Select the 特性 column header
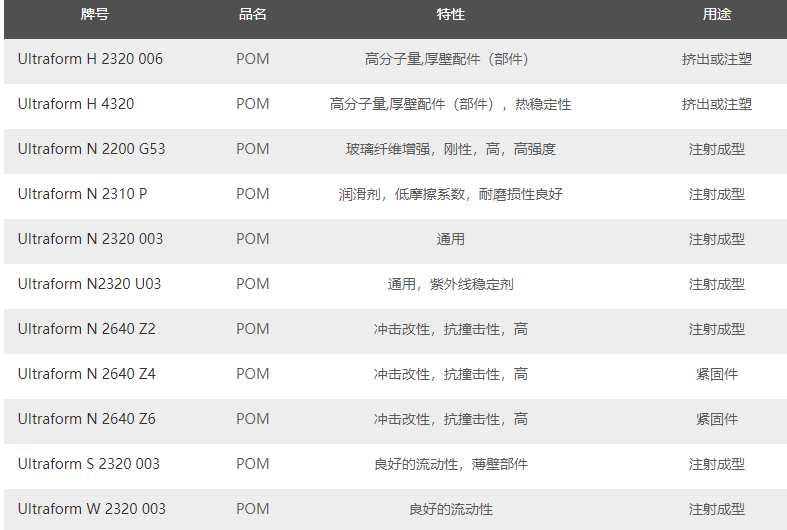The height and width of the screenshot is (530, 787). pyautogui.click(x=451, y=15)
